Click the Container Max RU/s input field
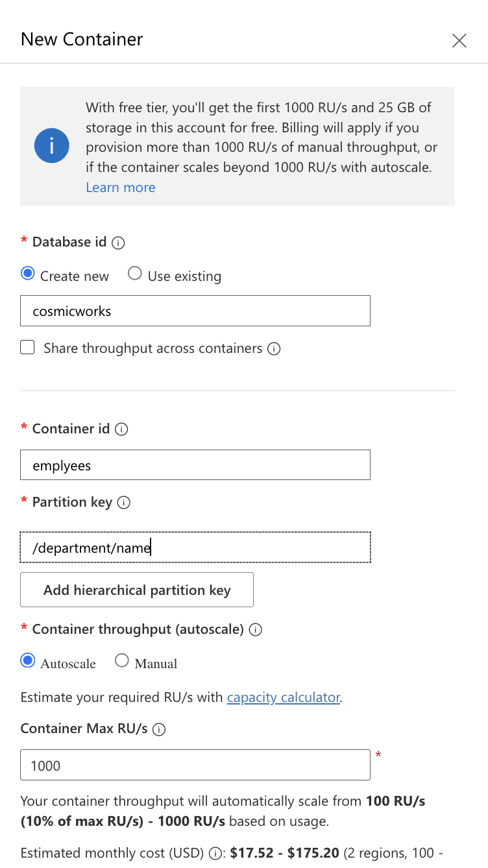Image resolution: width=488 pixels, height=868 pixels. 195,765
